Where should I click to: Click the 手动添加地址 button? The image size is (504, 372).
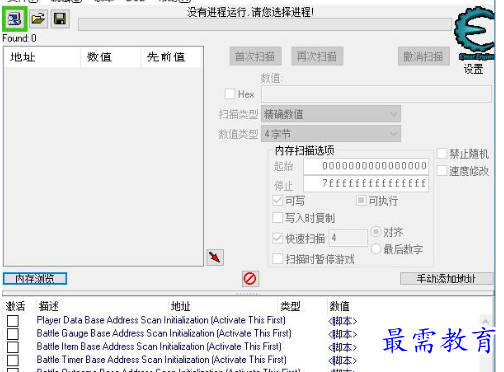446,279
